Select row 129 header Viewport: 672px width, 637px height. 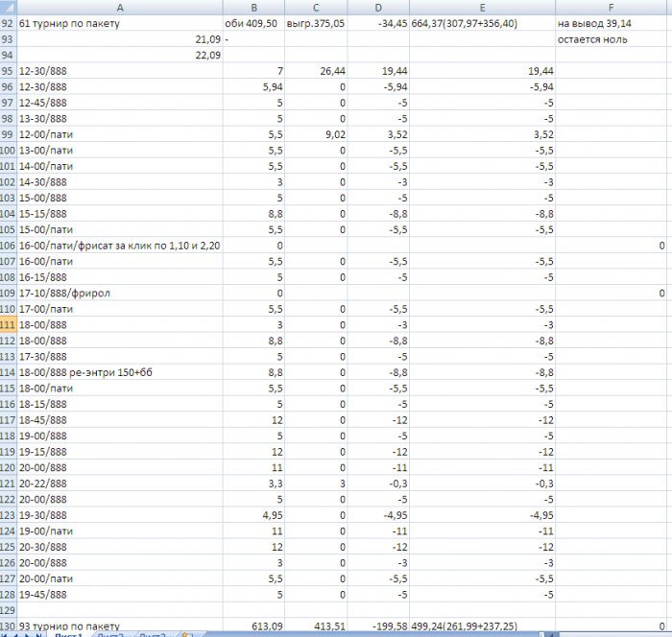(8, 610)
